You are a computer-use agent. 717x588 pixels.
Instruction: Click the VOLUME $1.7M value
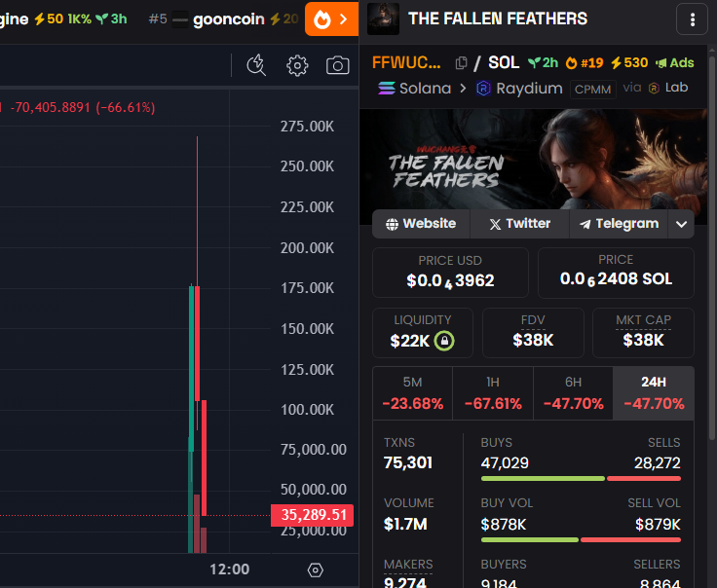tap(405, 524)
